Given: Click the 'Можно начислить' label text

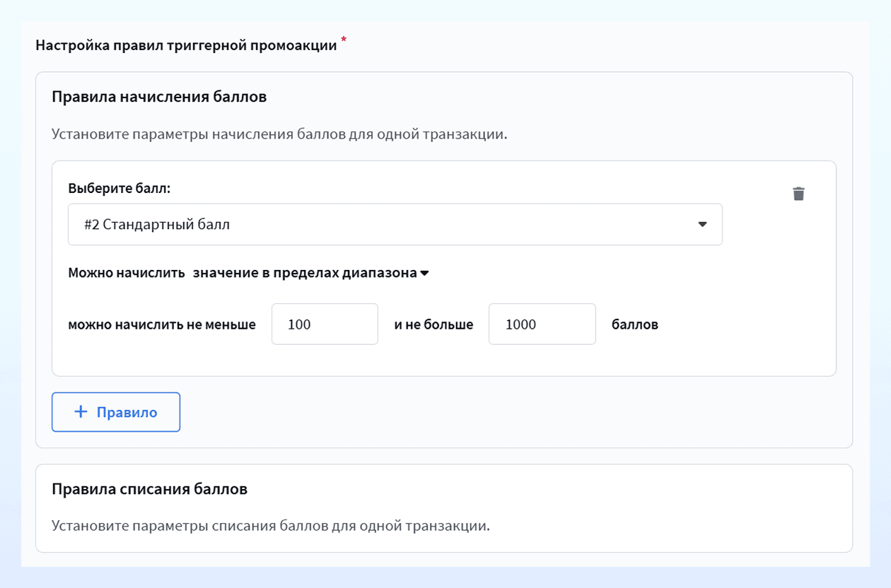Looking at the screenshot, I should click(127, 273).
